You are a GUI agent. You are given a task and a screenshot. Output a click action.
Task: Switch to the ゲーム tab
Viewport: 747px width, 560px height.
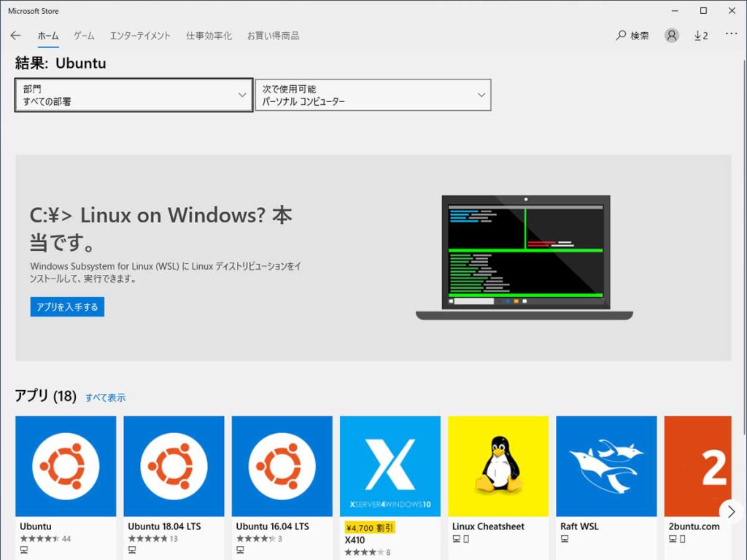pyautogui.click(x=84, y=36)
